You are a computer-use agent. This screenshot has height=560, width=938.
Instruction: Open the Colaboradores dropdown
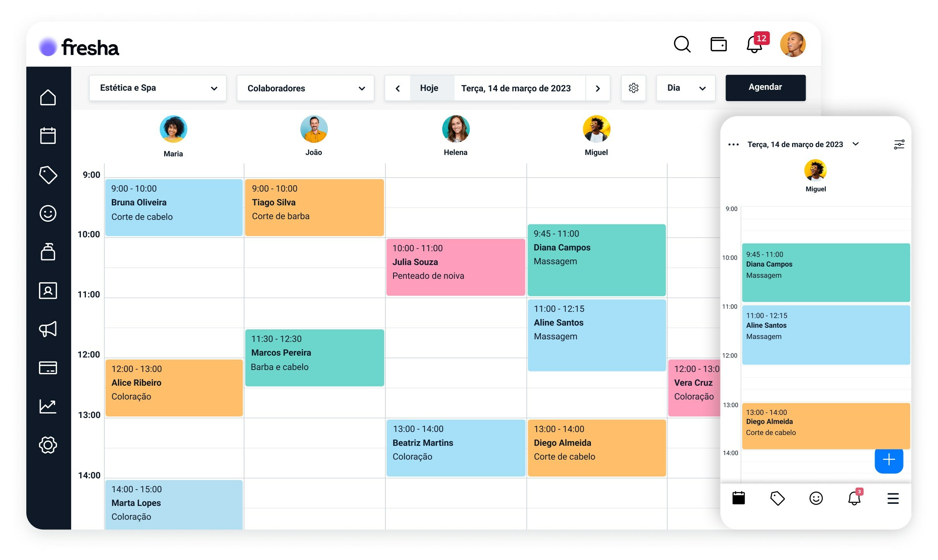tap(305, 88)
